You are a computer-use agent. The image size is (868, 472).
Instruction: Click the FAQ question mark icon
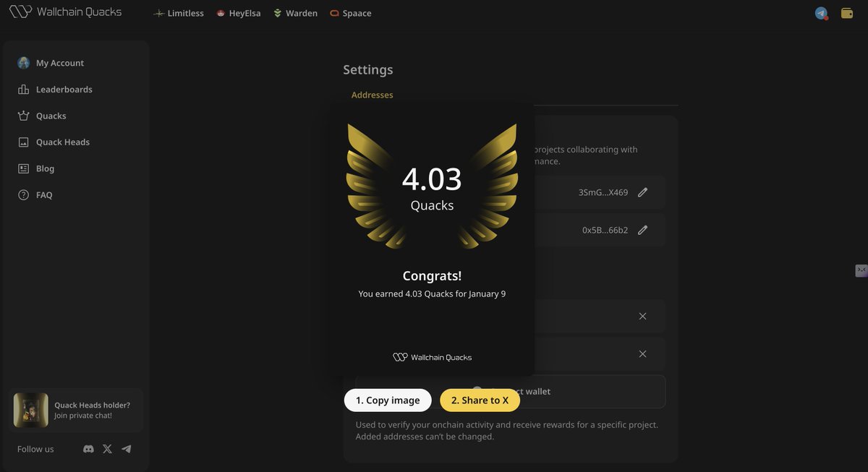(23, 195)
